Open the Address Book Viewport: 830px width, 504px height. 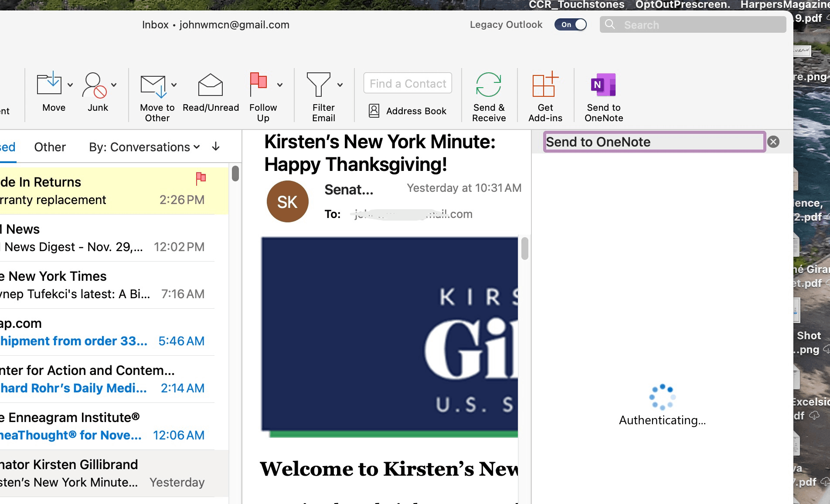click(x=408, y=111)
